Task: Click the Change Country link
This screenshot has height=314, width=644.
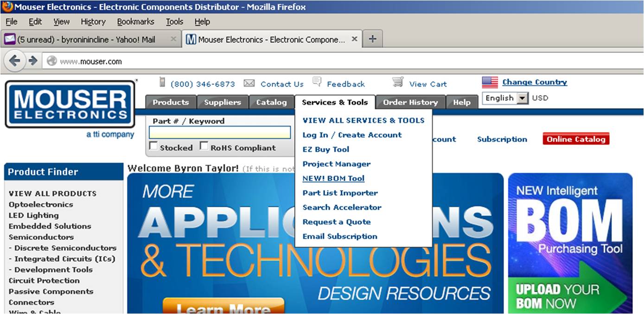Action: point(535,82)
